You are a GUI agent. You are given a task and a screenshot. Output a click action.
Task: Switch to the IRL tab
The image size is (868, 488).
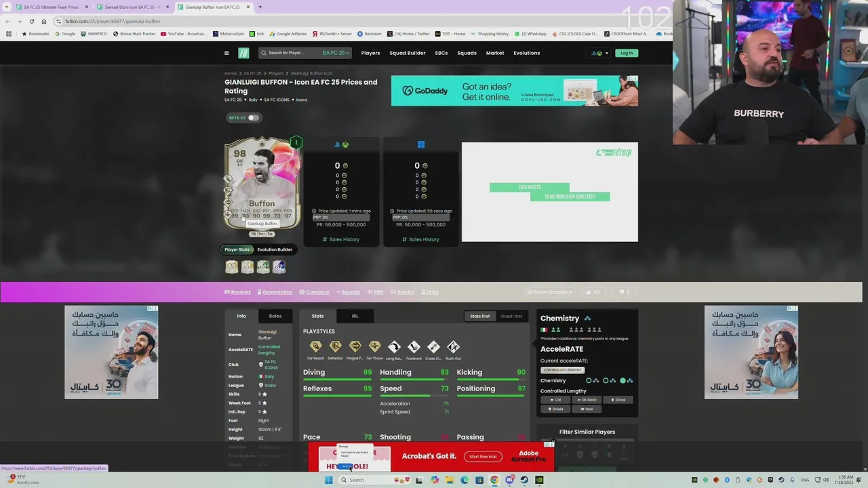(355, 316)
